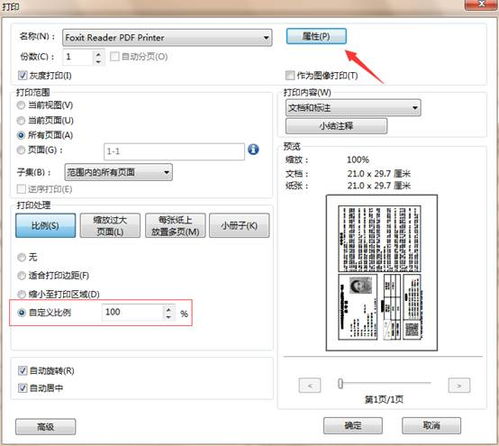Decrease custom scale percentage with down arrow
The width and height of the screenshot is (499, 446).
169,317
